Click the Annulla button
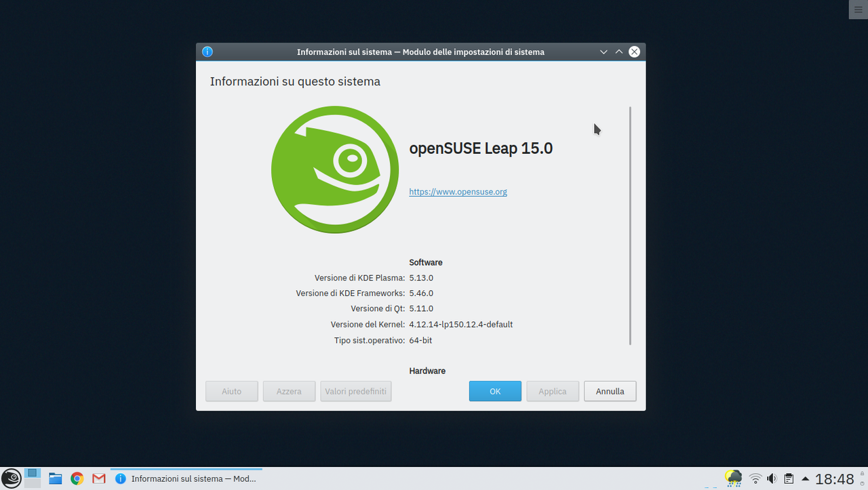The image size is (868, 490). [610, 391]
